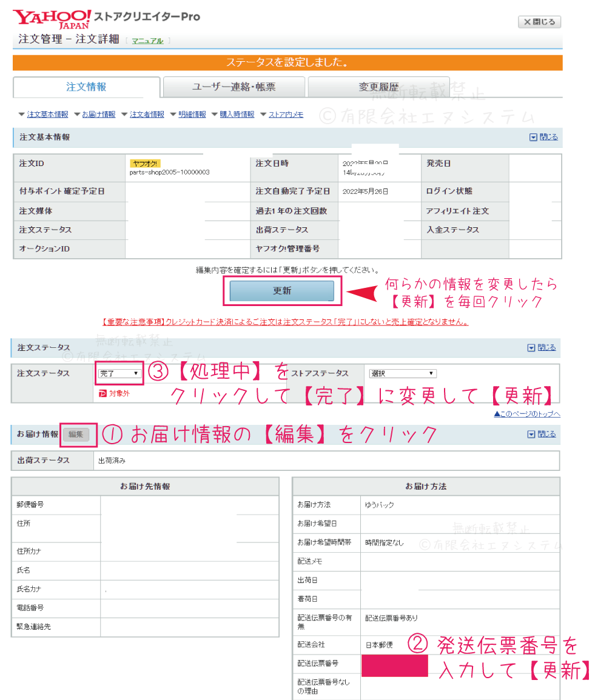Click the ヤフオク! yellow badge

click(x=145, y=164)
